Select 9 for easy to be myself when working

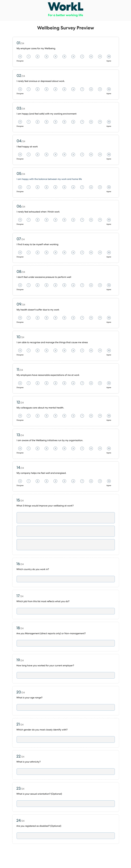click(x=100, y=252)
